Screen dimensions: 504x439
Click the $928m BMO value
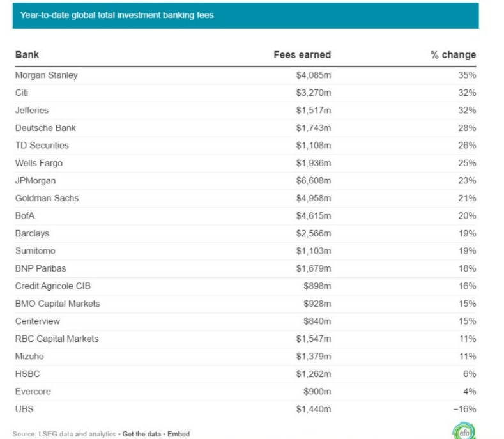(x=317, y=304)
